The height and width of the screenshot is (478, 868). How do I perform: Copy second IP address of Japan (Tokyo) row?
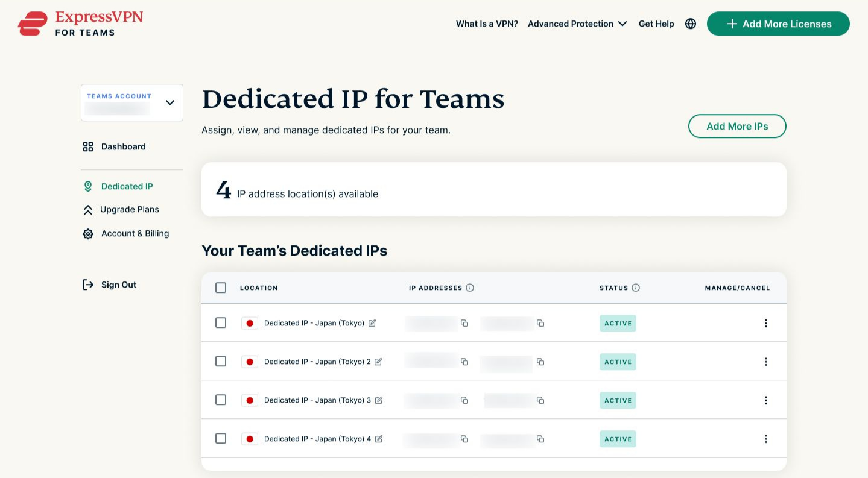tap(540, 323)
